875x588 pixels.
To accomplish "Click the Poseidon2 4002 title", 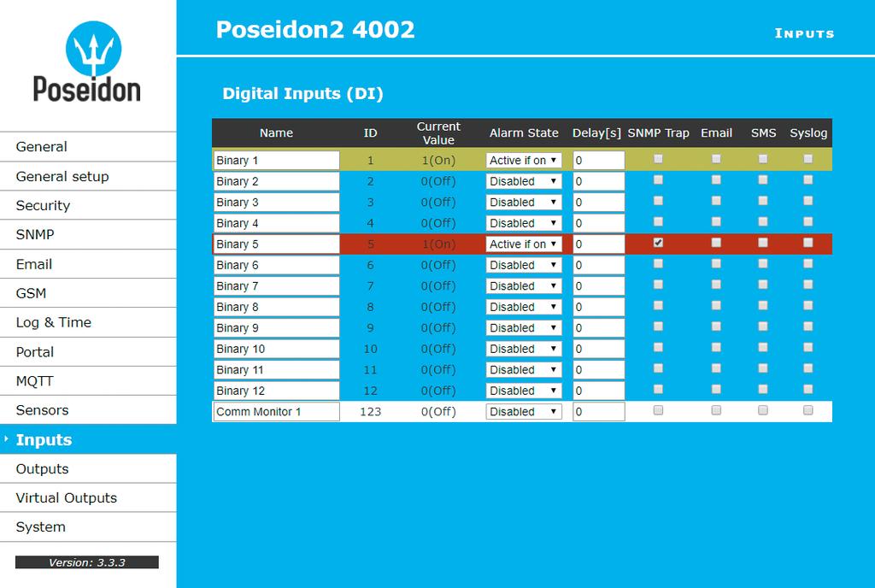I will pyautogui.click(x=315, y=30).
